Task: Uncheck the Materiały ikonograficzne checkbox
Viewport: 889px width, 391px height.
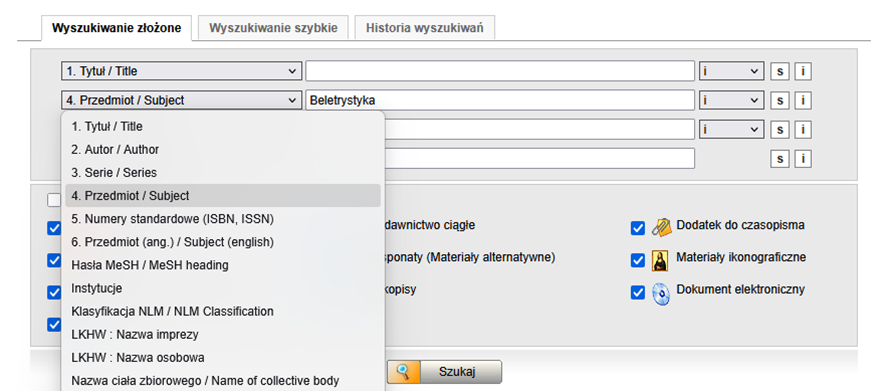Action: tap(638, 261)
